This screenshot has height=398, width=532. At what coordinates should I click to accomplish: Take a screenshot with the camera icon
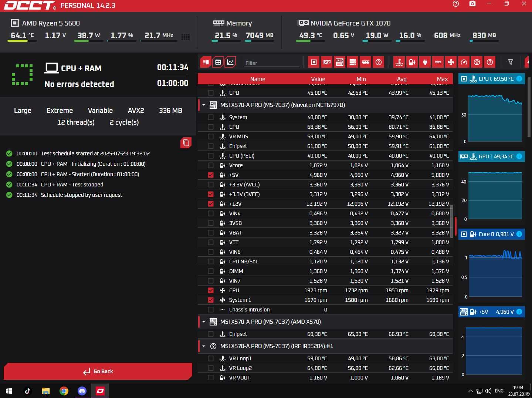click(472, 4)
